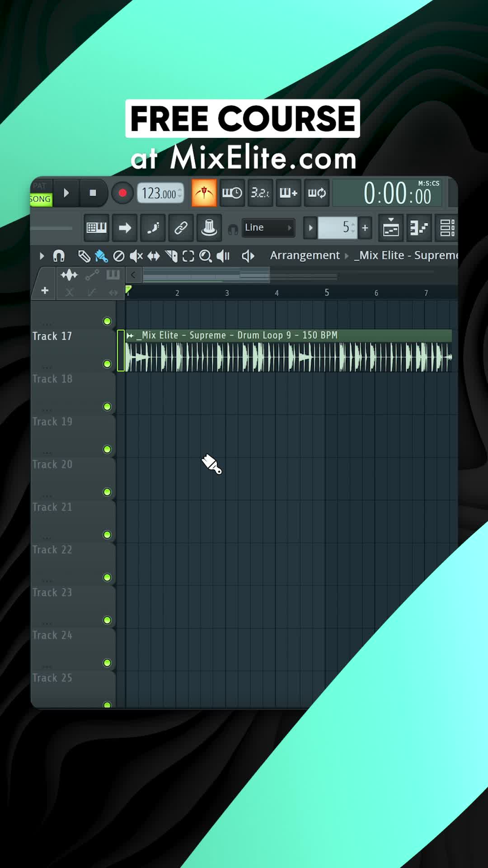The height and width of the screenshot is (868, 488).
Task: Toggle typing keyboard to piano button
Action: 96,227
